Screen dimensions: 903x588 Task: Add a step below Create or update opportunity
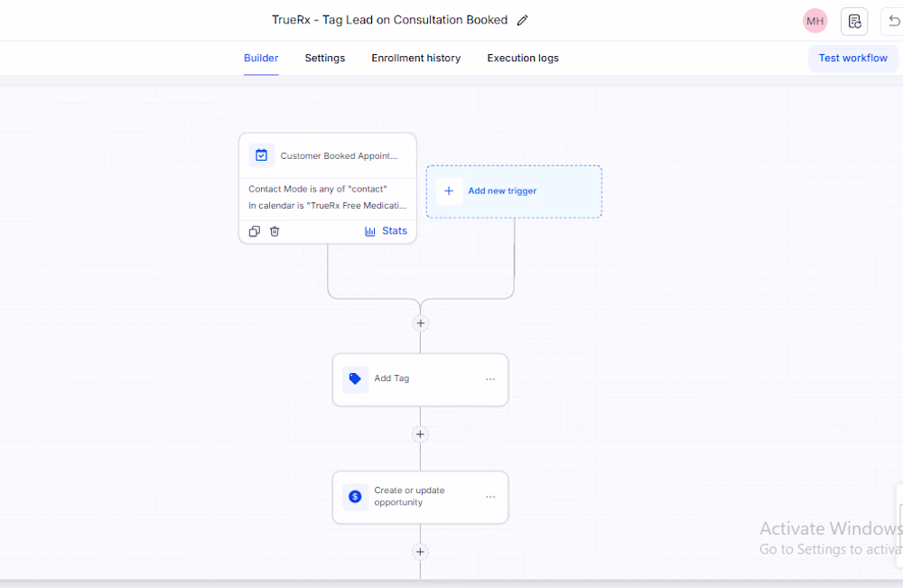click(421, 552)
